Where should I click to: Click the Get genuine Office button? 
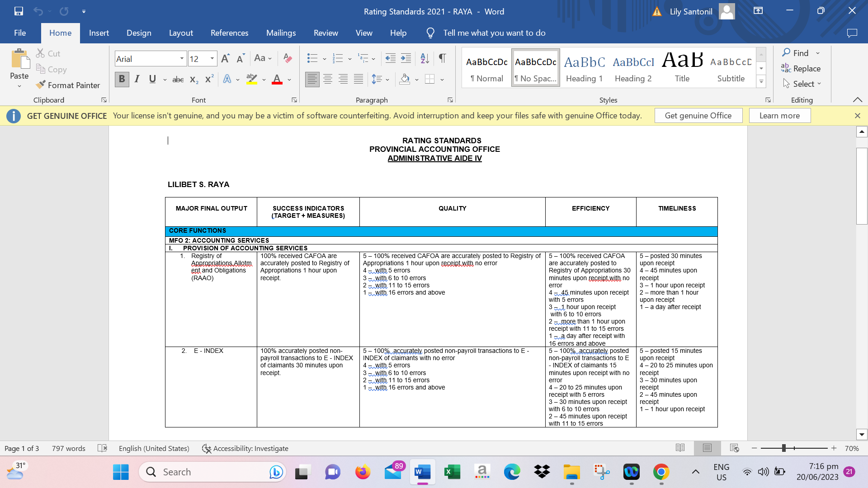pos(698,116)
